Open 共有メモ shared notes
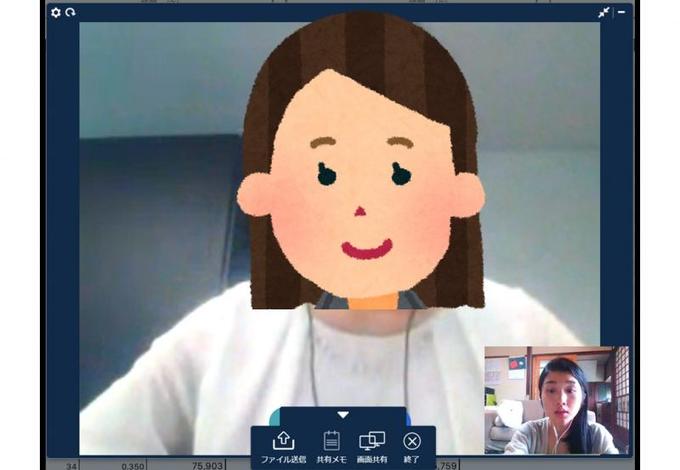The image size is (680, 470). tap(332, 447)
